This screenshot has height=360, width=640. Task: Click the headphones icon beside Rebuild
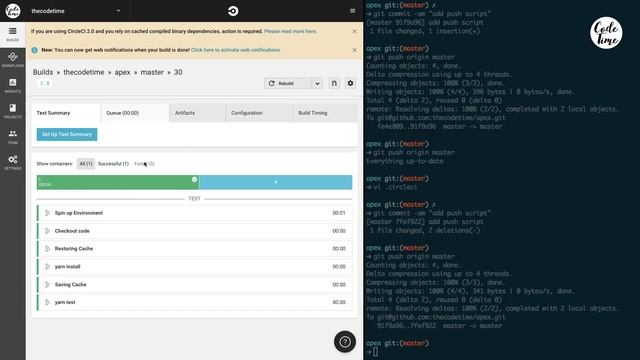pos(334,83)
